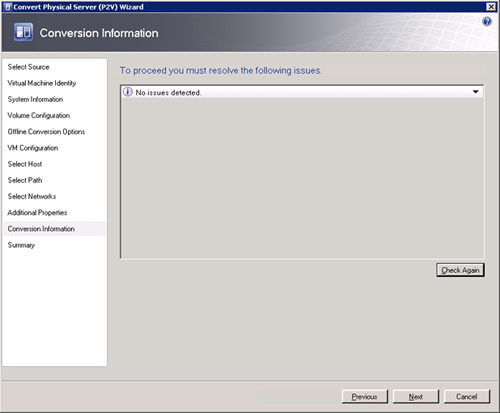Switch to the Volume Configuration step
The image size is (500, 413).
tap(39, 115)
